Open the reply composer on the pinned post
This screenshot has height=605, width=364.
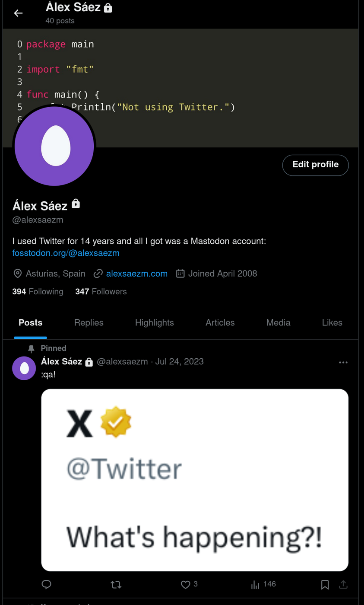point(46,585)
